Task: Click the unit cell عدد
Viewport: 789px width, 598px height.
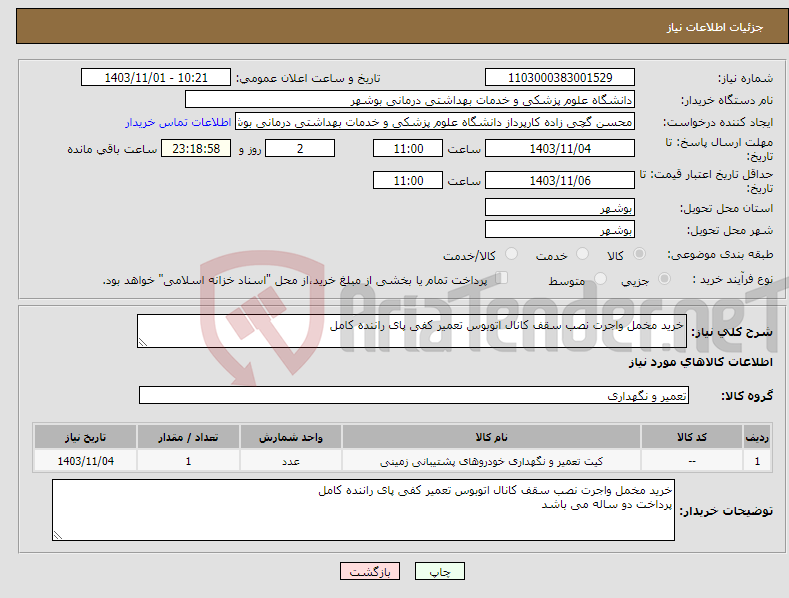Action: click(x=291, y=461)
